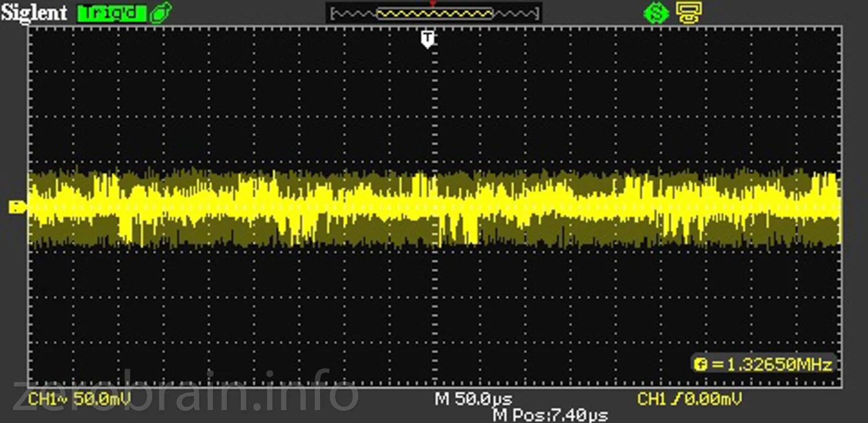Click the yellow printer/USB device icon
This screenshot has width=868, height=423.
[689, 13]
